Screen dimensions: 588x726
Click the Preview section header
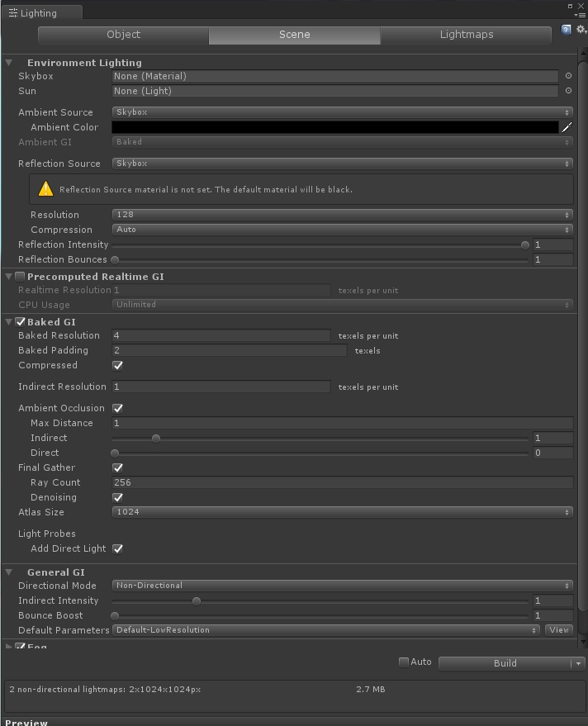26,723
